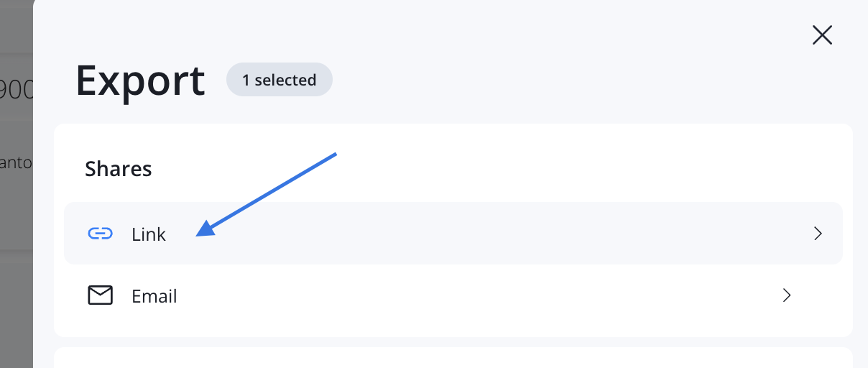Close the Export panel with the X
868x368 pixels.
click(821, 35)
